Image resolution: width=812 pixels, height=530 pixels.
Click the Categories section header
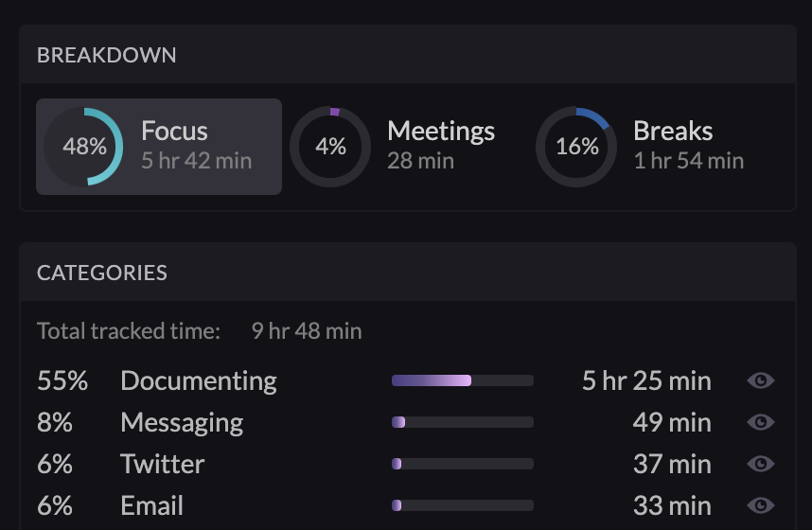tap(102, 273)
